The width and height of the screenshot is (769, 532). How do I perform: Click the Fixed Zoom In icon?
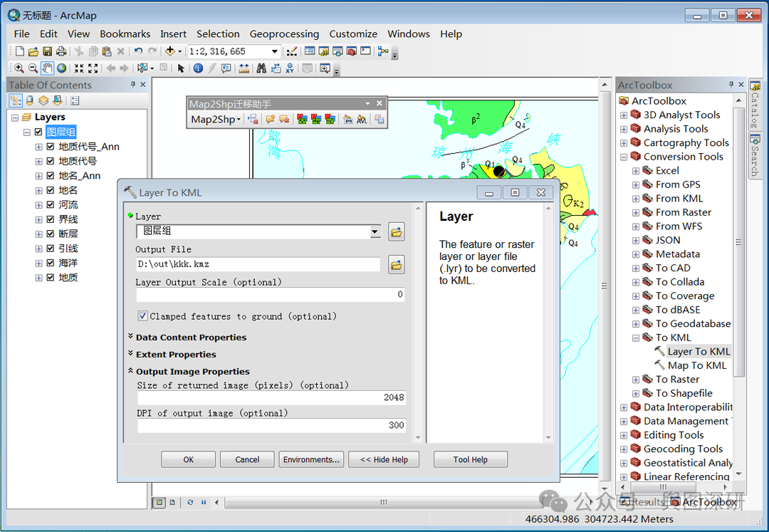[x=79, y=68]
